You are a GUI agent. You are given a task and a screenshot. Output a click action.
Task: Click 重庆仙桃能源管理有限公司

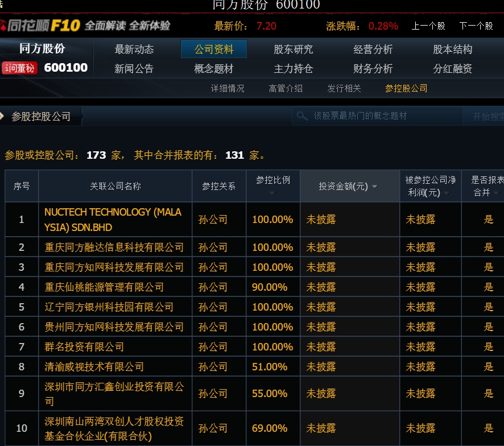pos(104,287)
